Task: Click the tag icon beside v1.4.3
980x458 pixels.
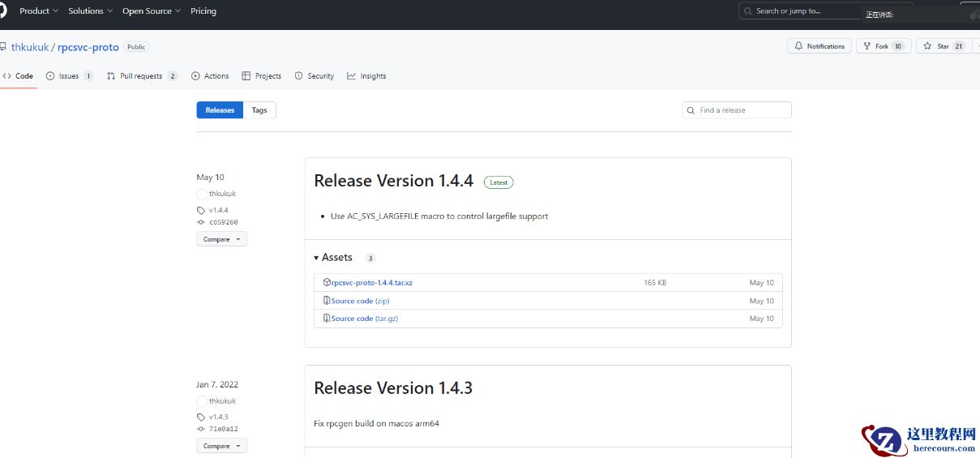Action: pyautogui.click(x=201, y=417)
